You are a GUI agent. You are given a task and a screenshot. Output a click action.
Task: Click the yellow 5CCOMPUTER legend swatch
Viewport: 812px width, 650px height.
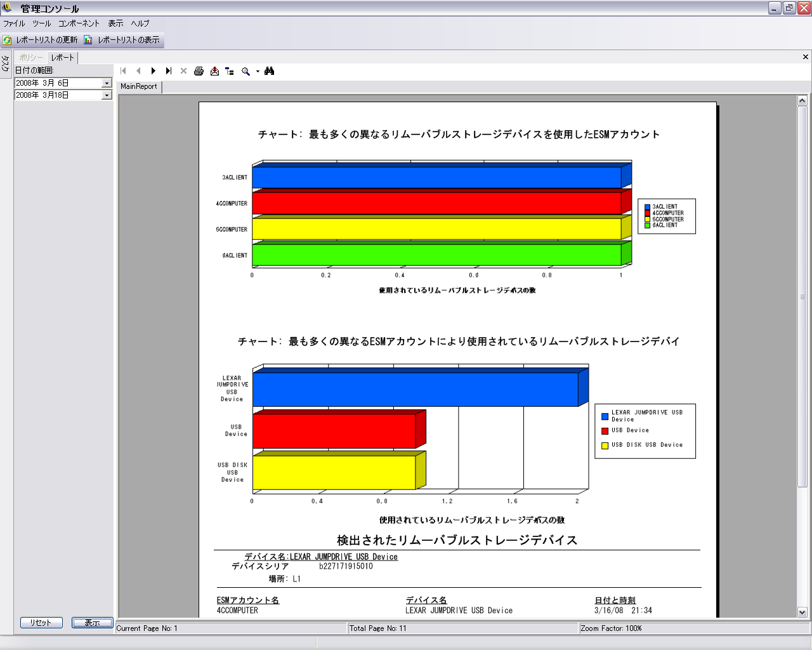[647, 220]
